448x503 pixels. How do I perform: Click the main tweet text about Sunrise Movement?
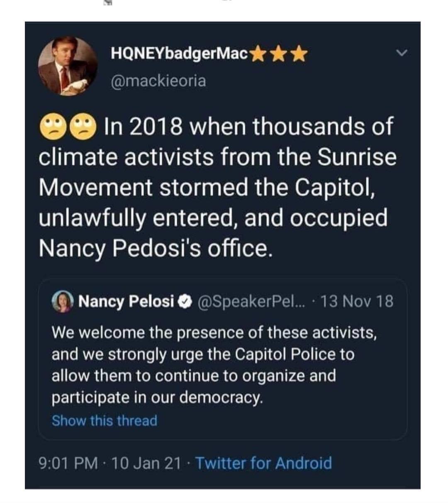tap(216, 187)
